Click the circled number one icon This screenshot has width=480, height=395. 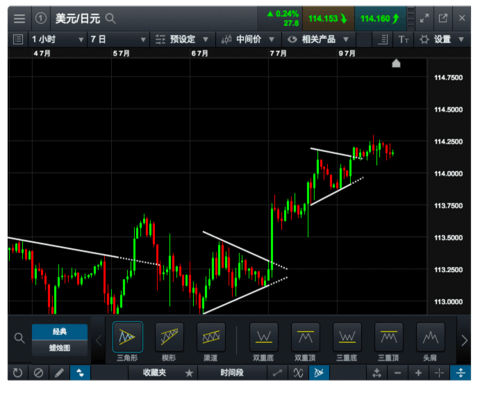click(x=41, y=18)
